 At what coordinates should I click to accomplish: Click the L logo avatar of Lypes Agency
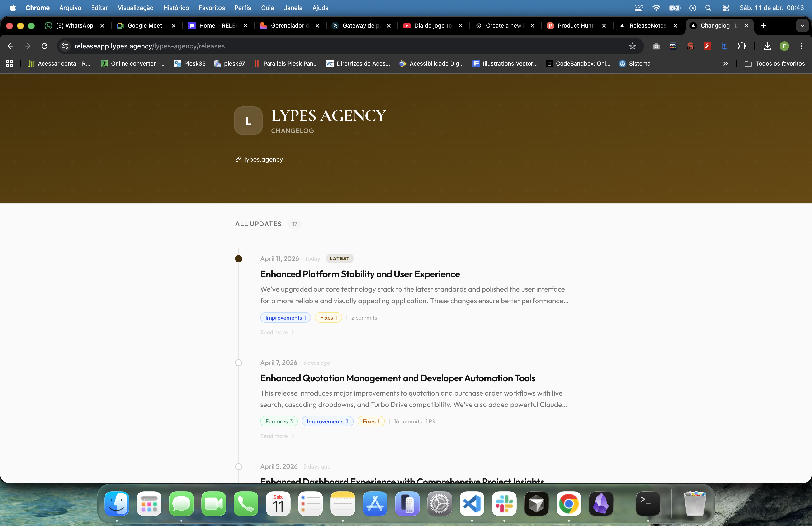point(248,121)
